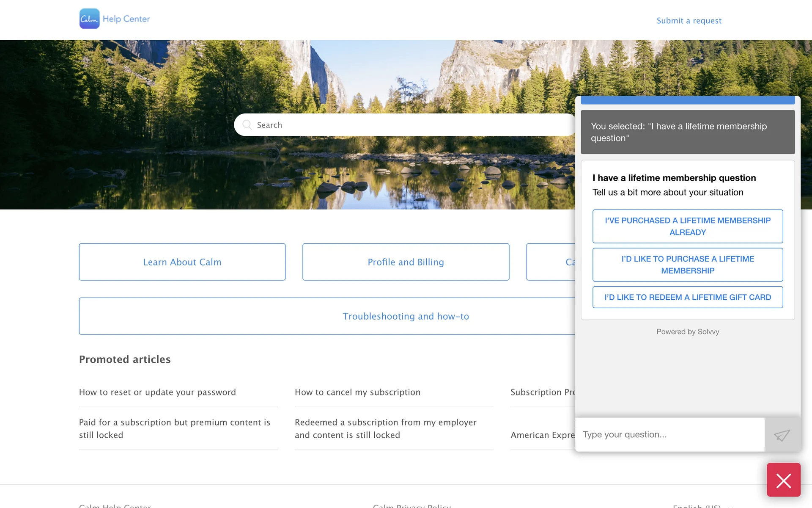Open Redeemed subscription from my employer article

pos(385,428)
